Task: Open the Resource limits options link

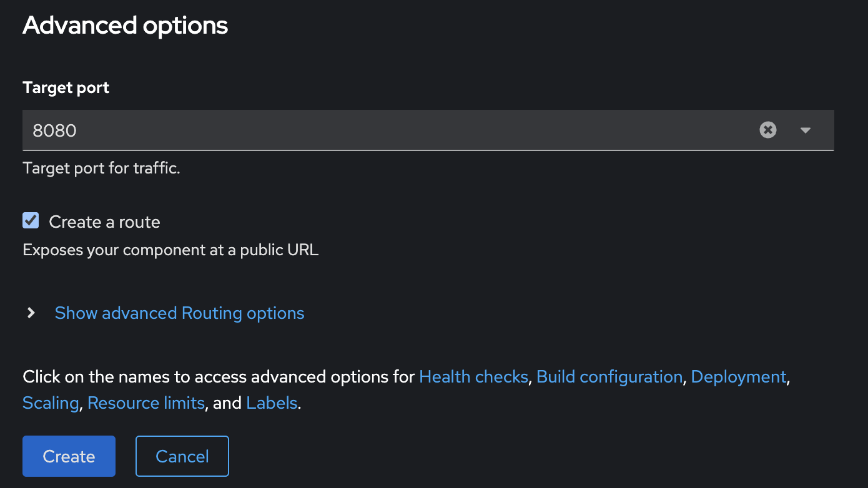Action: tap(146, 403)
